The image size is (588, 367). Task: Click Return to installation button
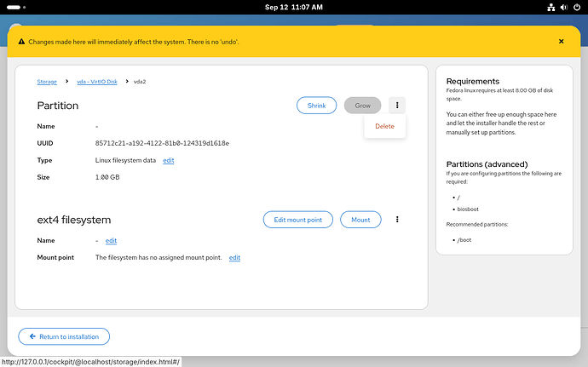[64, 336]
